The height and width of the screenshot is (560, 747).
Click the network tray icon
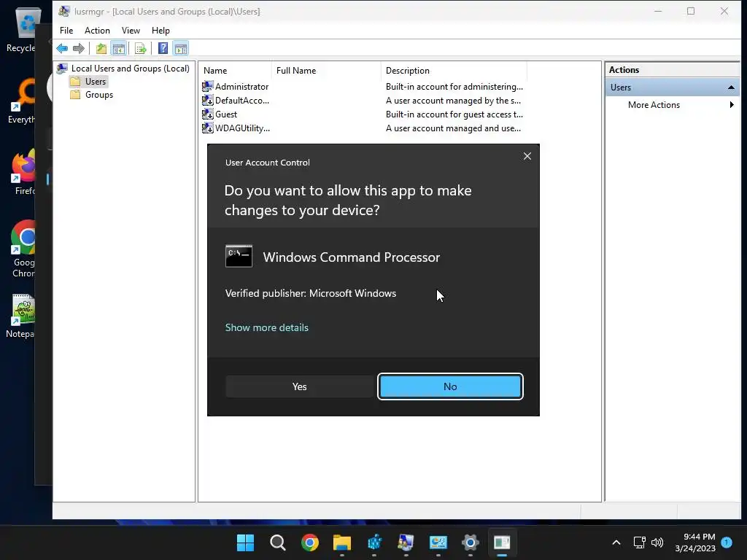(639, 542)
